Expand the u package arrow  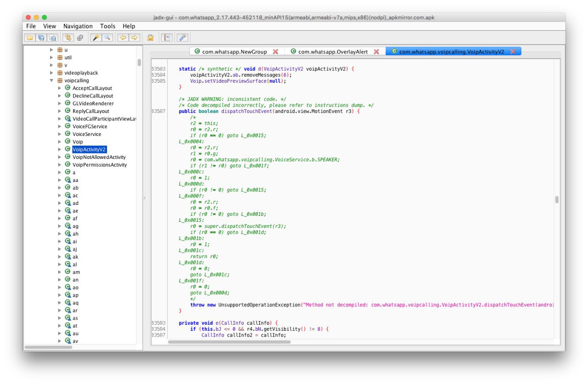click(51, 50)
